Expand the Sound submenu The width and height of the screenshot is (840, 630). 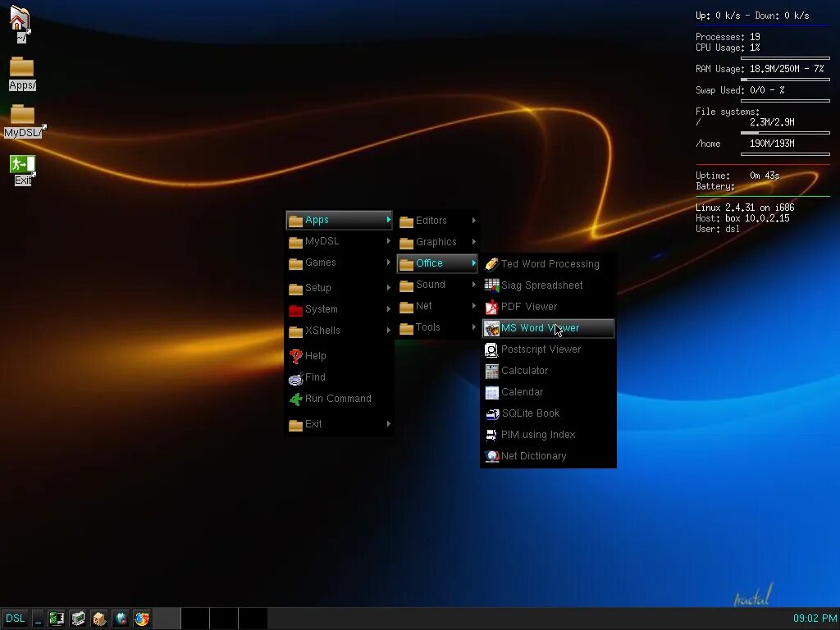click(x=438, y=285)
